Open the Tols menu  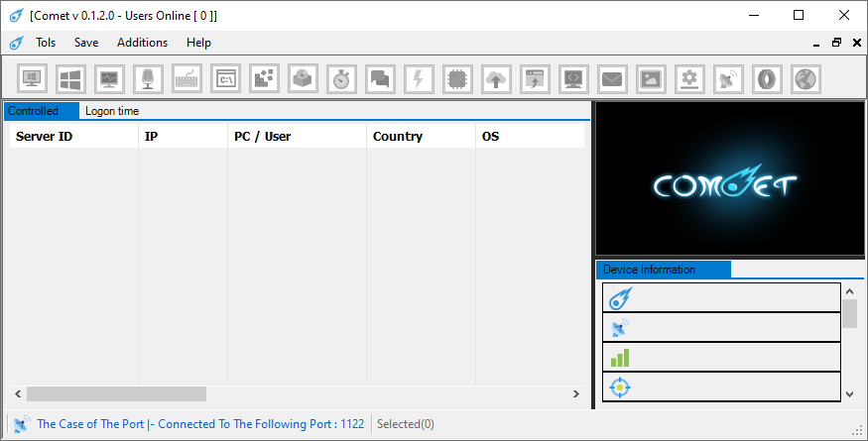(x=46, y=43)
